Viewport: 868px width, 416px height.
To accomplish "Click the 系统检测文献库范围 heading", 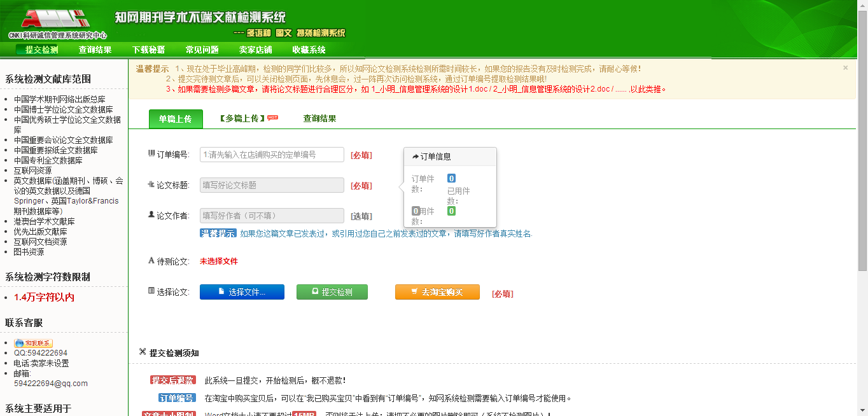I will [x=48, y=79].
